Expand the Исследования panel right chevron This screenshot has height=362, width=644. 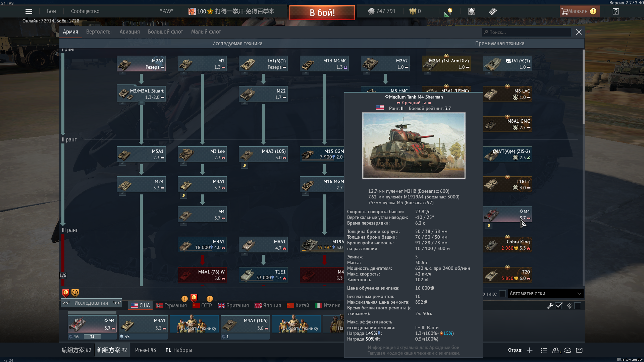point(117,303)
